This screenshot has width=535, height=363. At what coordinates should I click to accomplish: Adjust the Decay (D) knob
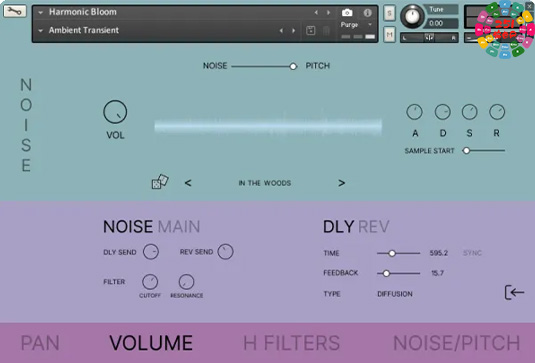pyautogui.click(x=443, y=112)
